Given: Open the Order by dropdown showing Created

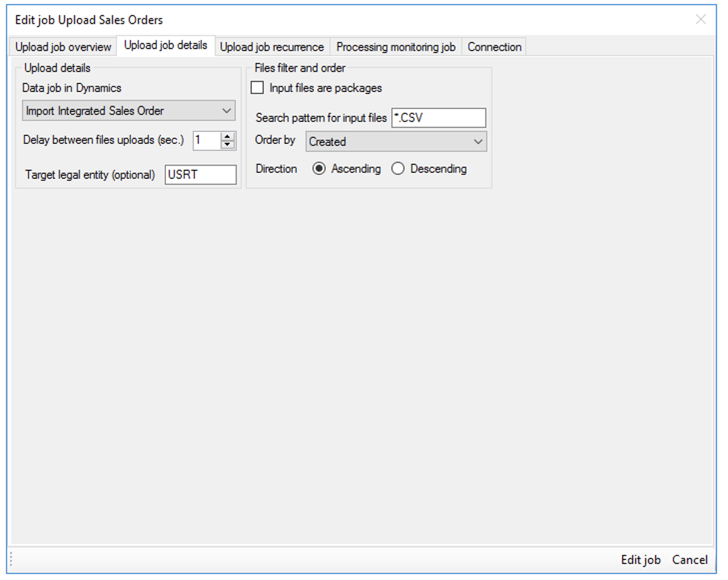Looking at the screenshot, I should coord(396,142).
